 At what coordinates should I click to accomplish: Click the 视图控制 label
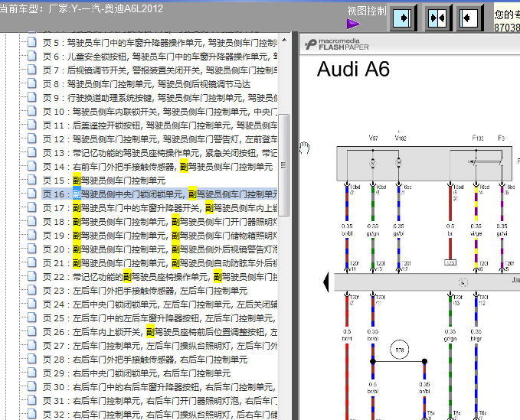pyautogui.click(x=367, y=11)
